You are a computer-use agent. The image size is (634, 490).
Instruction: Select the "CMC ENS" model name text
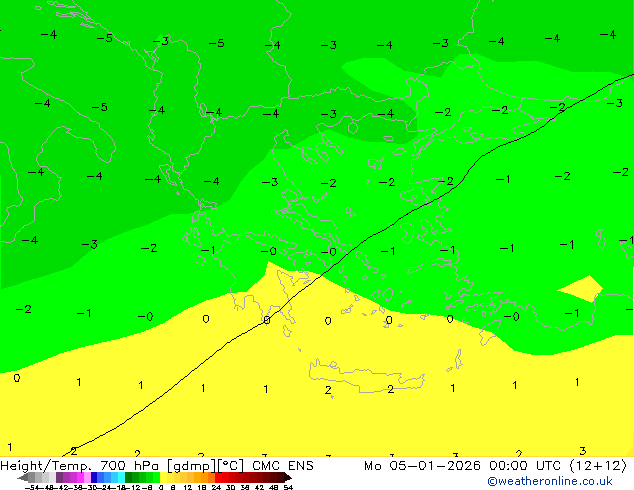pos(283,466)
